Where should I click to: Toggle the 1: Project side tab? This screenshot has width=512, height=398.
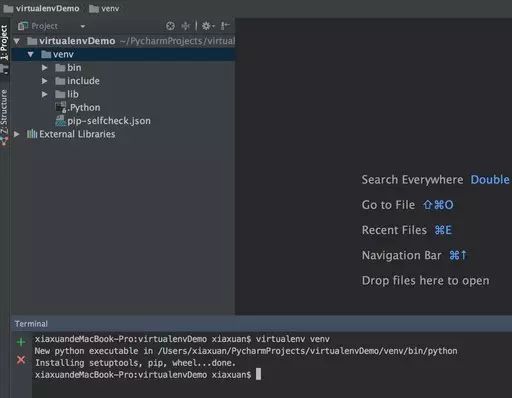4,42
